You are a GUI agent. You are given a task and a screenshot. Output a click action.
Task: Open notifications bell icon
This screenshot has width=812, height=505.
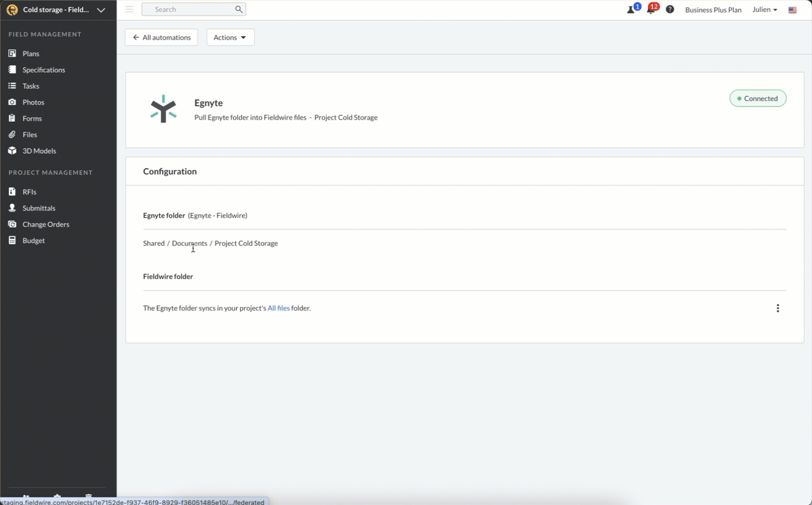click(x=651, y=9)
